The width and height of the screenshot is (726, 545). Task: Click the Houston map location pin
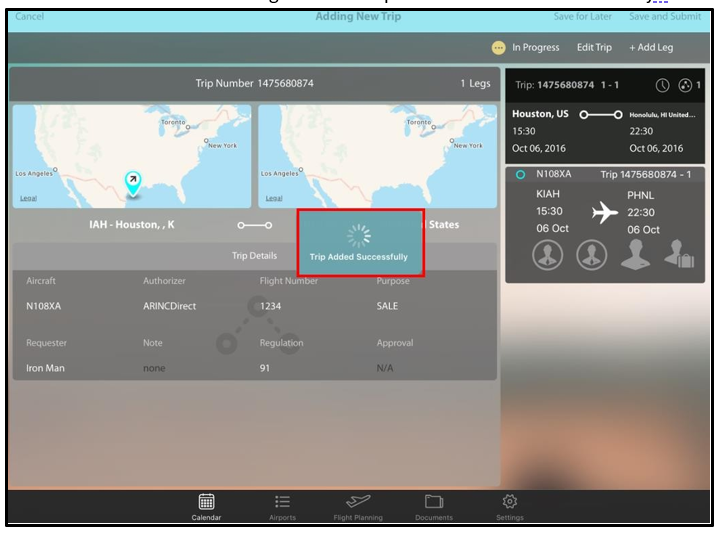point(132,180)
